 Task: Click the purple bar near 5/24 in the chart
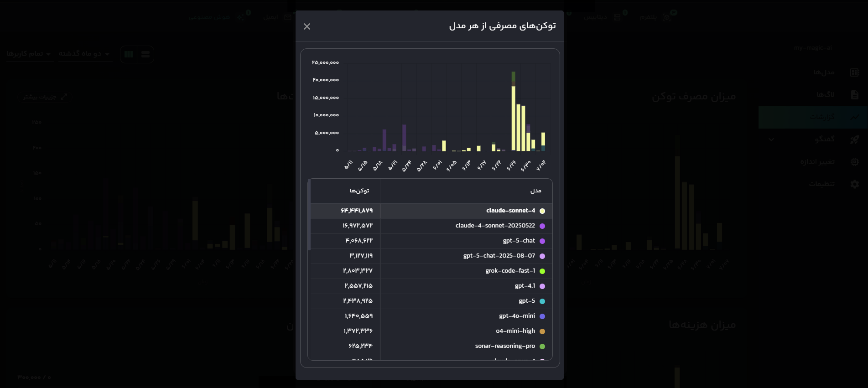404,138
